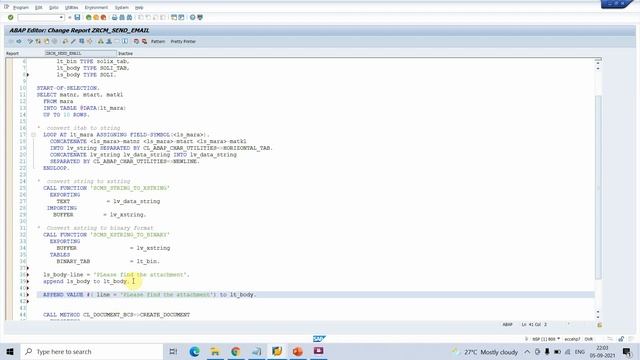Screen dimensions: 640x360
Task: Open the Customize Local Layout icon
Action: [x=200, y=18]
